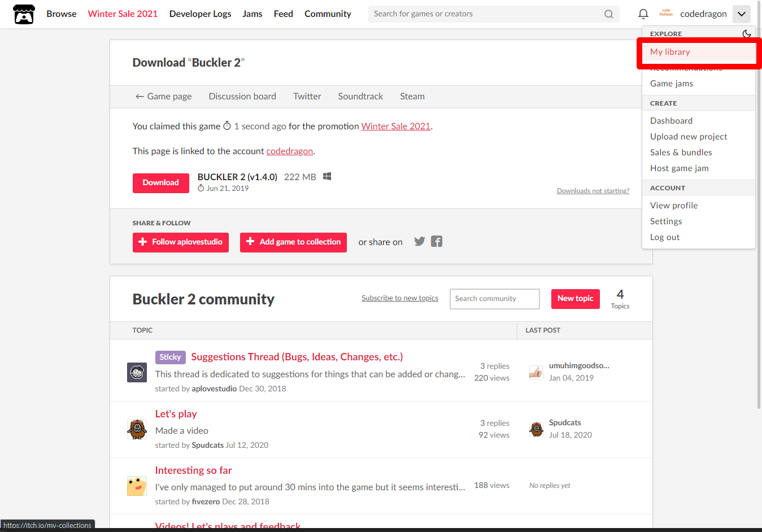Choose Upload new project
Viewport: 762px width, 532px height.
(x=699, y=137)
